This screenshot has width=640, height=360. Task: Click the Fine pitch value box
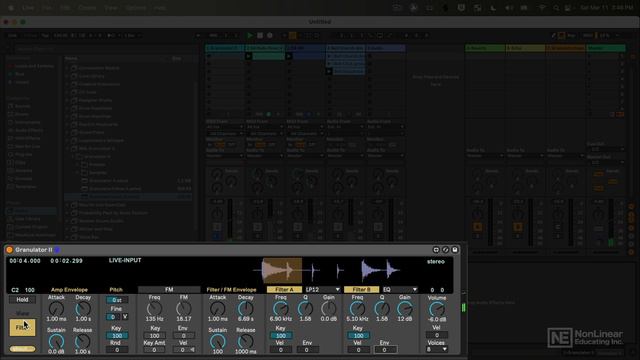tap(113, 316)
